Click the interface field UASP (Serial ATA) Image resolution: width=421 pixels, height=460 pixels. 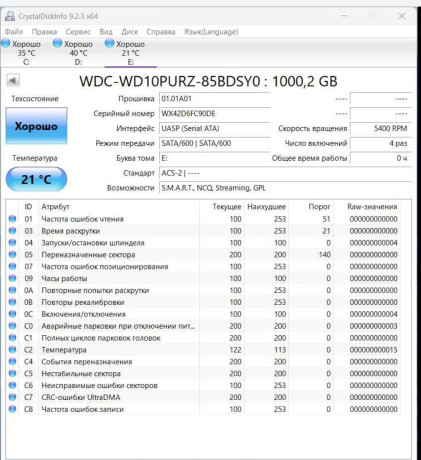point(214,128)
